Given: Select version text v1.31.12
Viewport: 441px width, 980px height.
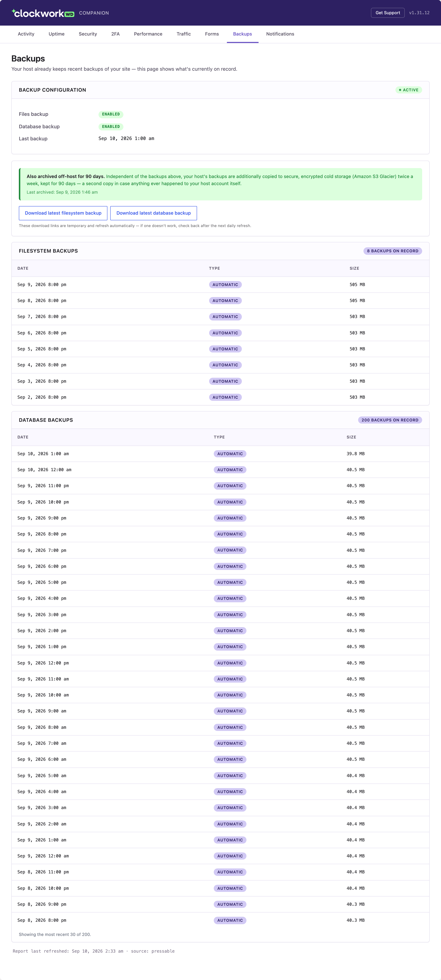Looking at the screenshot, I should tap(419, 13).
